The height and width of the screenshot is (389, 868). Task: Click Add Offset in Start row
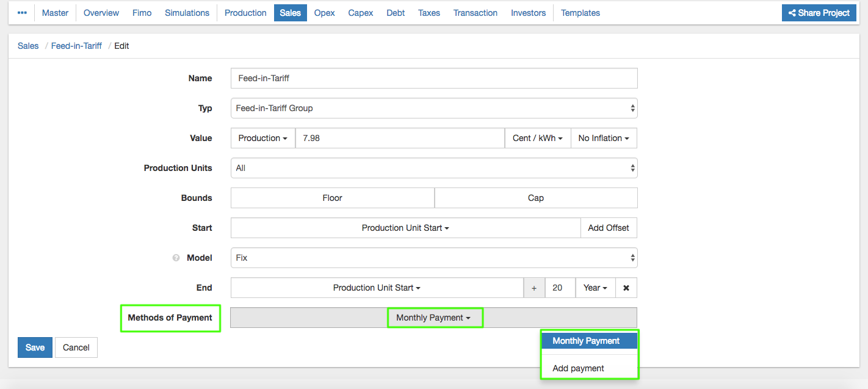pyautogui.click(x=608, y=228)
